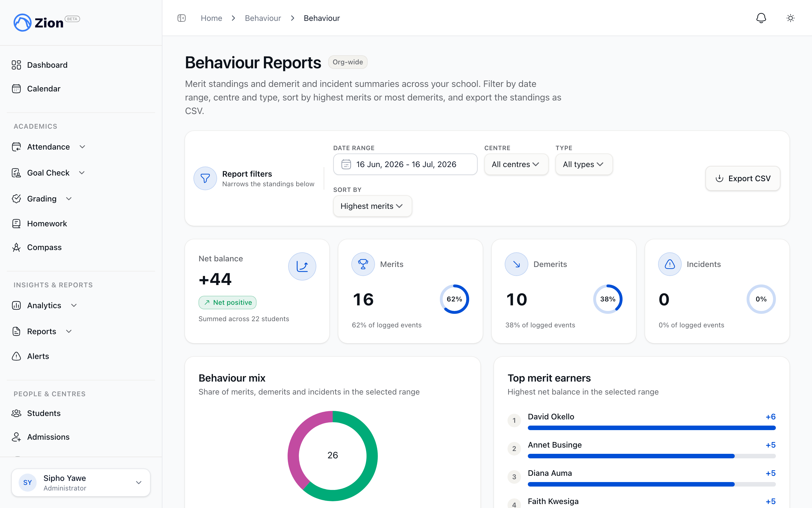Click the Net positive badge

[228, 302]
